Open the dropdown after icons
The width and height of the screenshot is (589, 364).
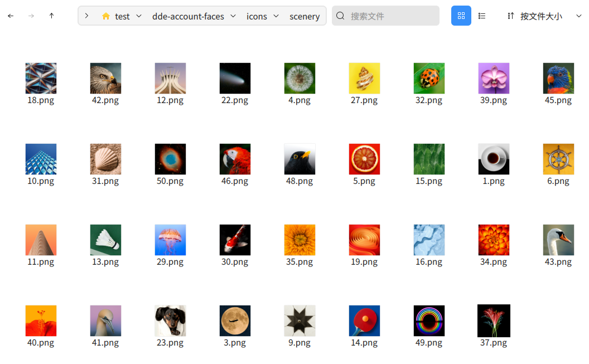[x=276, y=16]
